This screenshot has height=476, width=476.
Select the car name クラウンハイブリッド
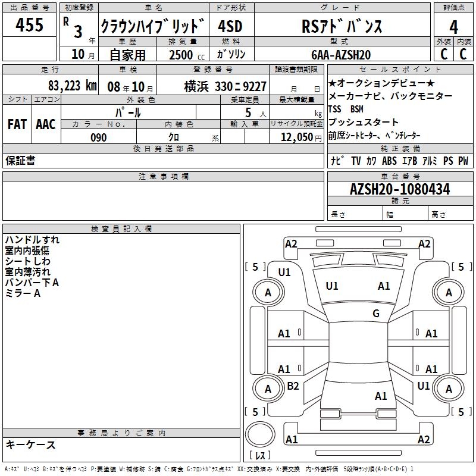(152, 26)
